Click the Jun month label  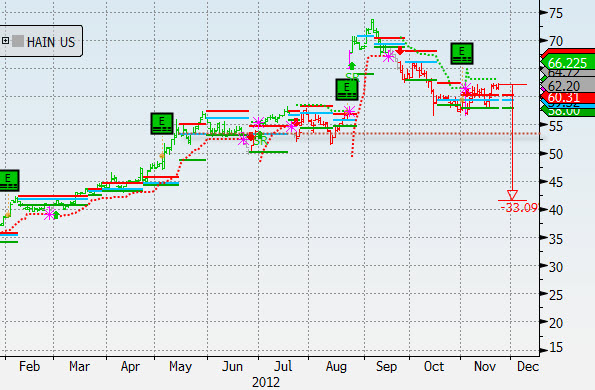coord(232,366)
